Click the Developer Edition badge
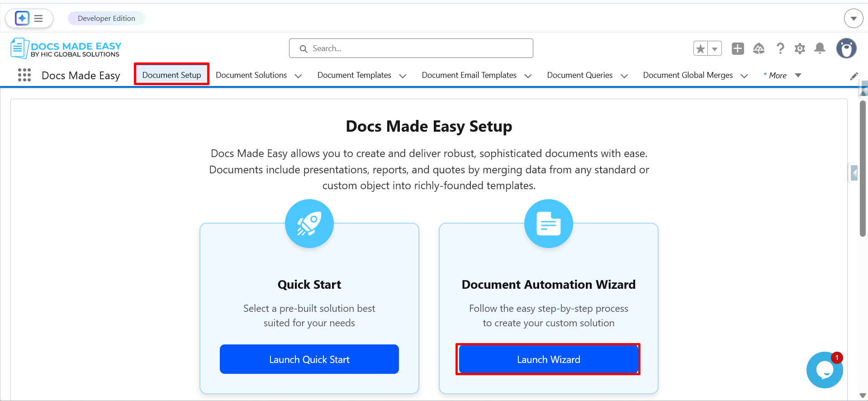The image size is (868, 401). point(106,19)
